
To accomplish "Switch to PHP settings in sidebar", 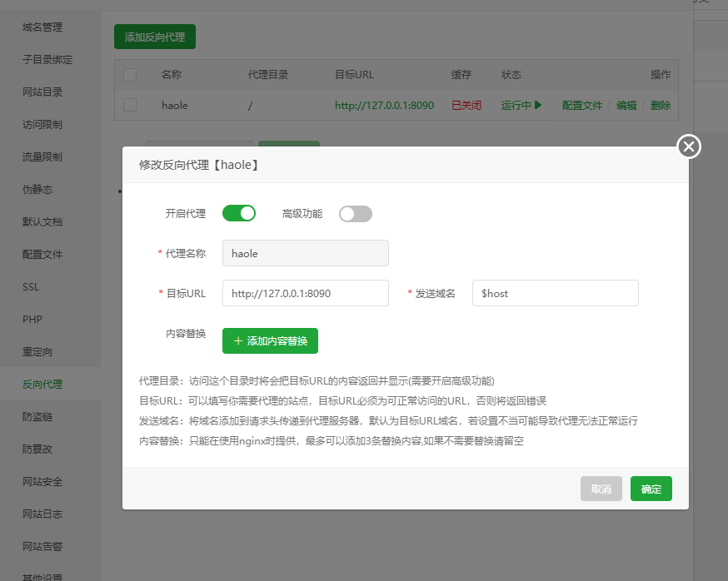I will pos(32,320).
